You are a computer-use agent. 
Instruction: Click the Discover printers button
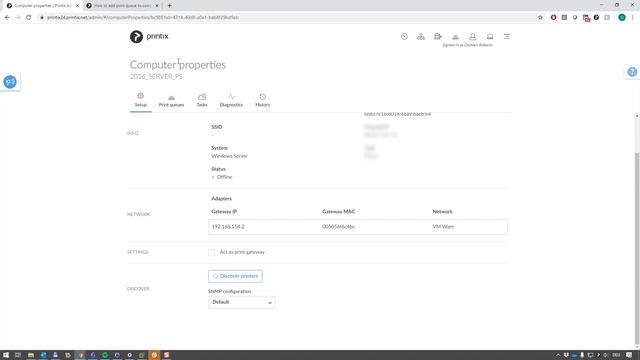pyautogui.click(x=235, y=276)
